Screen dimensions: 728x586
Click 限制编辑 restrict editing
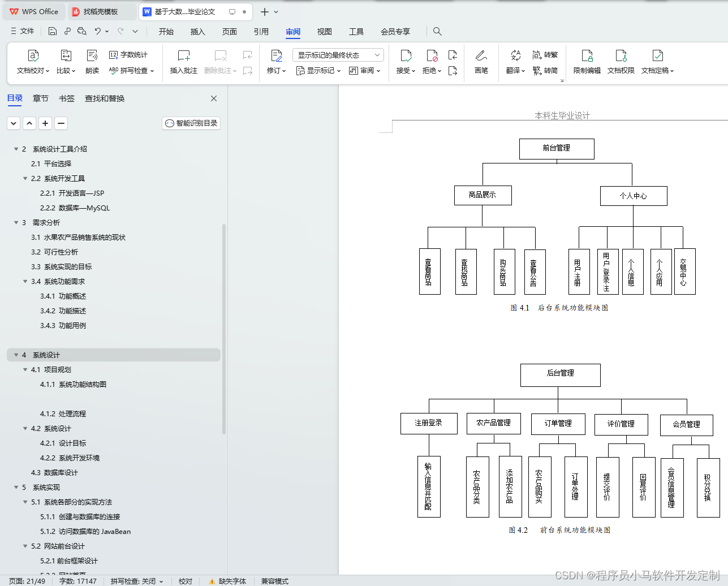tap(587, 62)
